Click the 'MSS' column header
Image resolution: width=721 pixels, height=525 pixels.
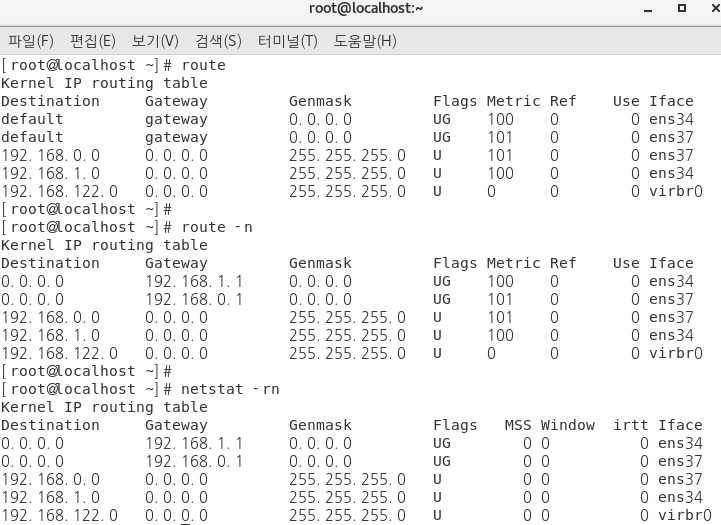click(x=518, y=425)
